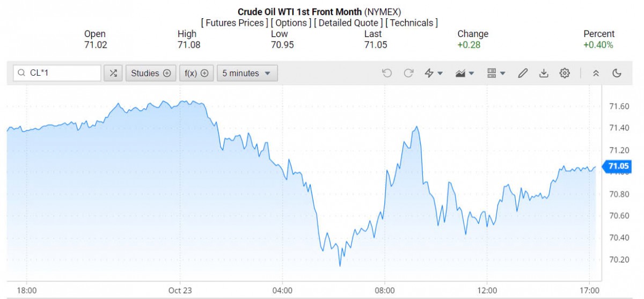Undo the last chart action
The width and height of the screenshot is (644, 299).
point(387,74)
